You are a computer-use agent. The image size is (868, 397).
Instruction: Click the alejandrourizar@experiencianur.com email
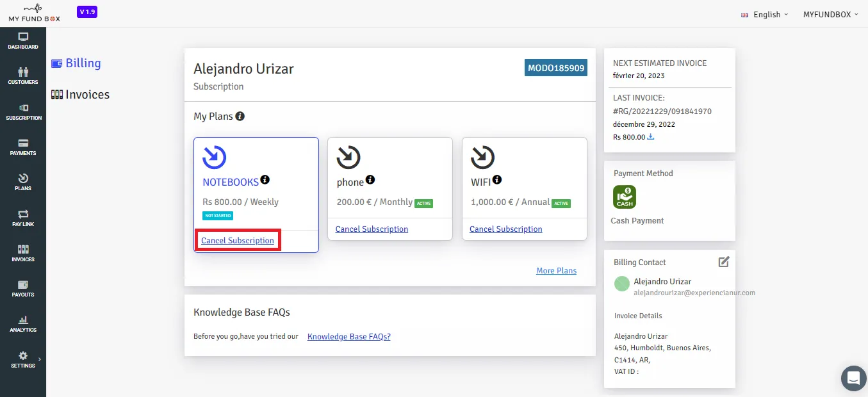point(694,293)
